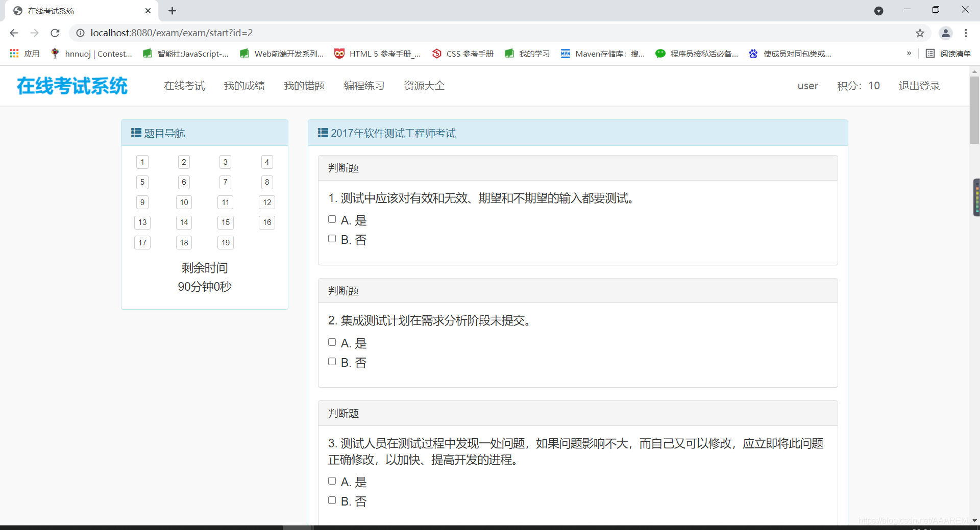Click the 积分: 10 points label
The image size is (980, 530).
tap(859, 86)
